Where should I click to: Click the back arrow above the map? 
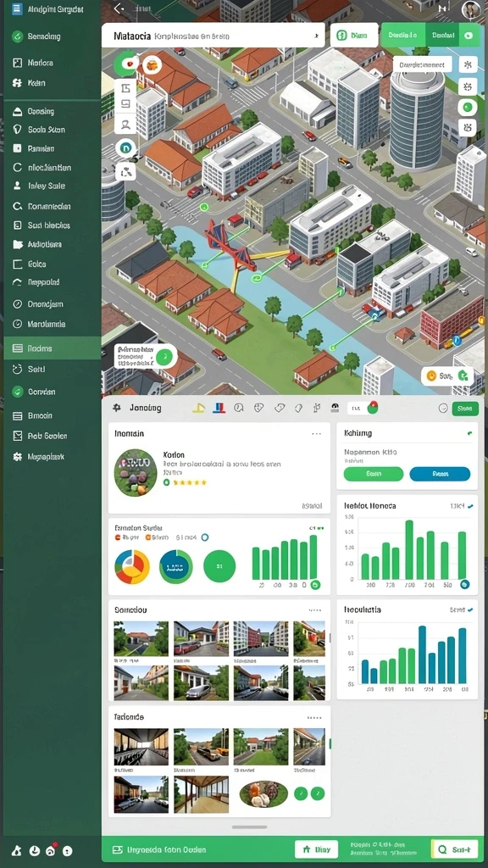point(118,8)
